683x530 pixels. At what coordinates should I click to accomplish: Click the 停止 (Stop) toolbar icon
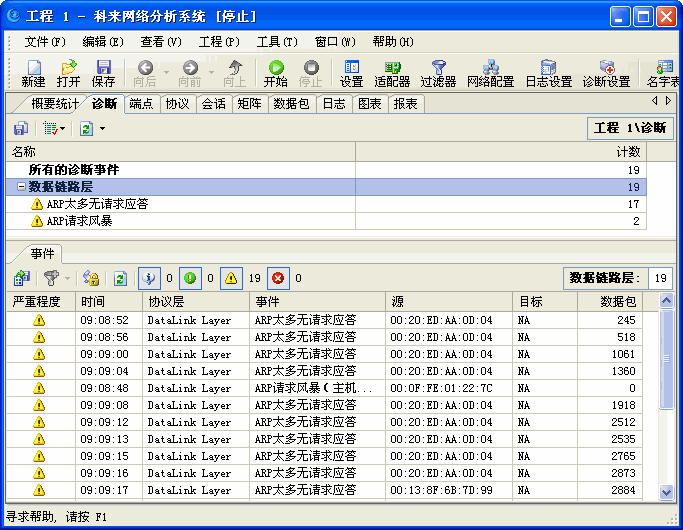(x=311, y=73)
